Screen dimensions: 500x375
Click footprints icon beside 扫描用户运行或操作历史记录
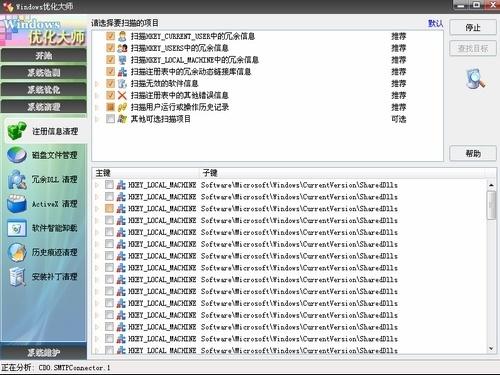(122, 107)
